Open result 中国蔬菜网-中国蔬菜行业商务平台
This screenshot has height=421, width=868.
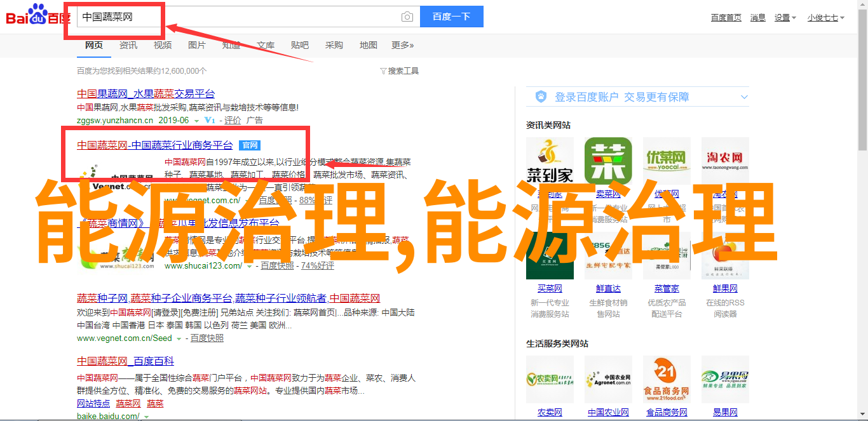click(155, 145)
